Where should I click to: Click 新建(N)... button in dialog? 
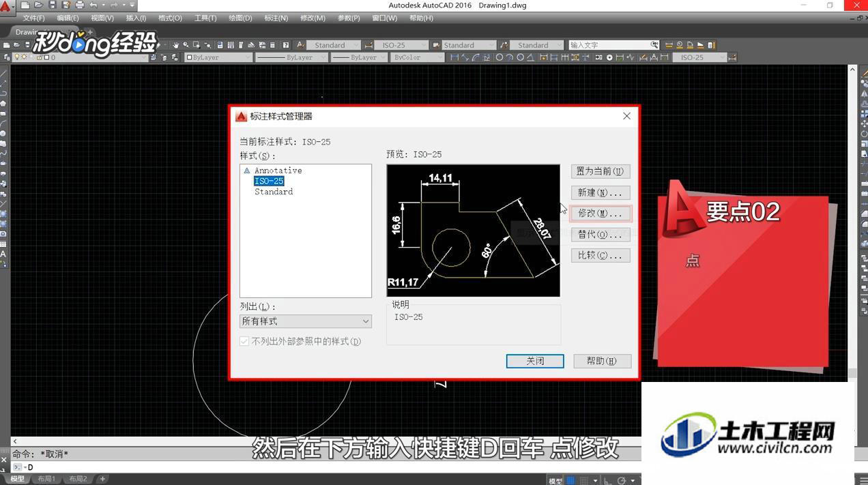point(600,192)
